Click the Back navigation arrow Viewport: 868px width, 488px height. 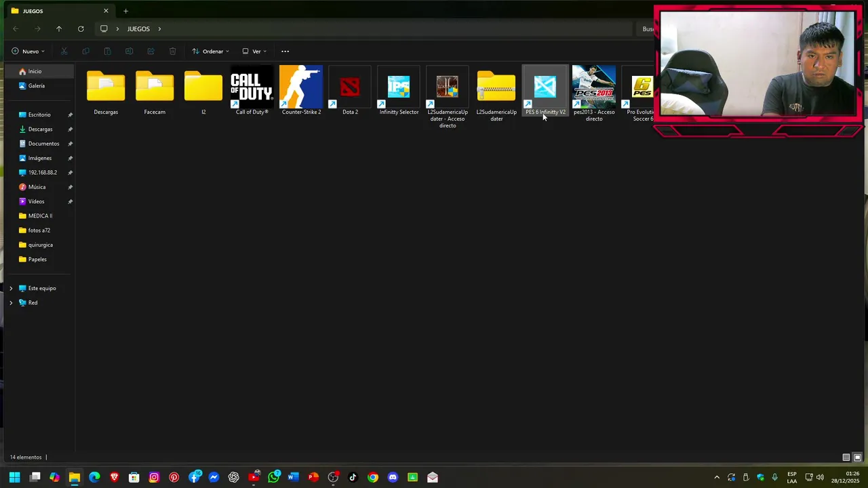(x=16, y=28)
